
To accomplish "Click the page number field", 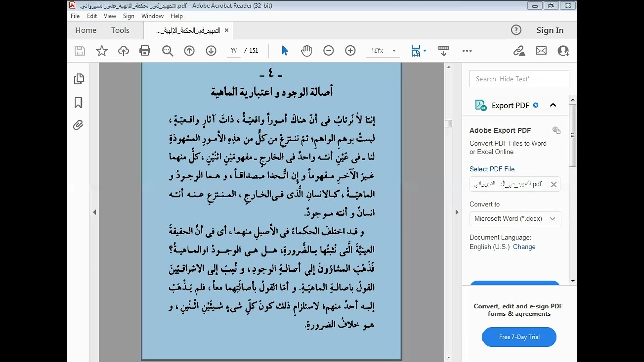I will pos(234,51).
